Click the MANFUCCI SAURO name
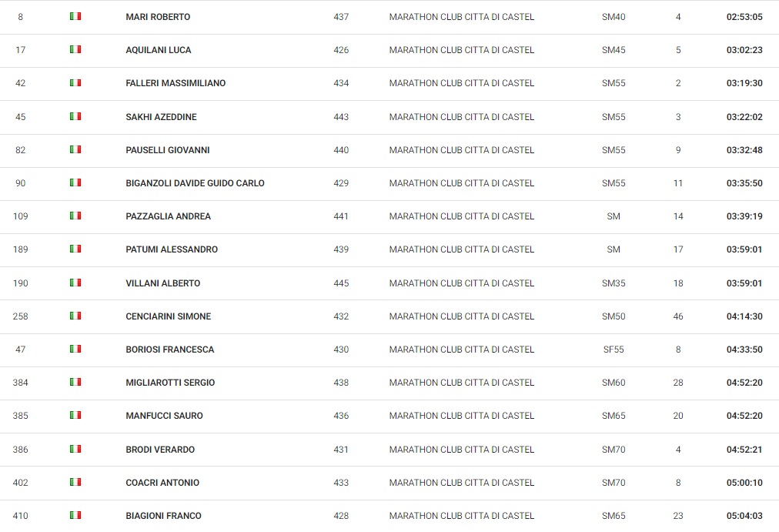Image resolution: width=779 pixels, height=532 pixels. [164, 416]
